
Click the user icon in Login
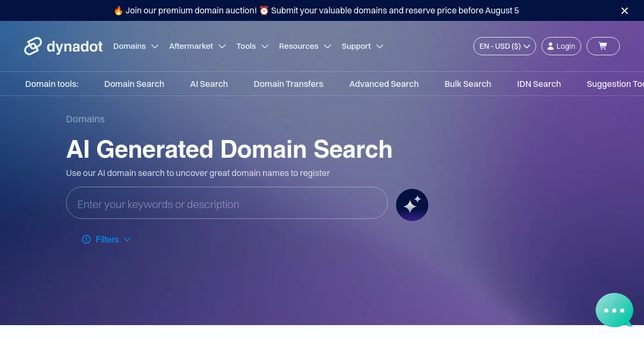pos(550,46)
